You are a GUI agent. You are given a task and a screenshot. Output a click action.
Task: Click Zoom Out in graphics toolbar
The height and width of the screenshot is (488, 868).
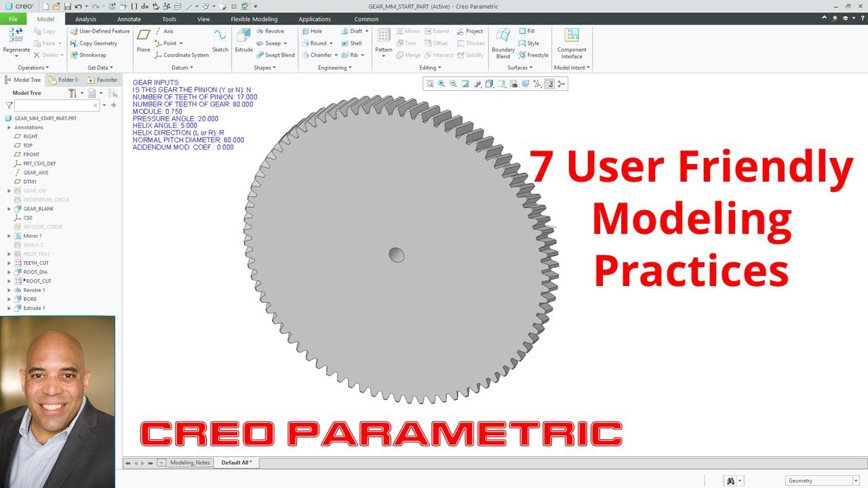pos(453,84)
